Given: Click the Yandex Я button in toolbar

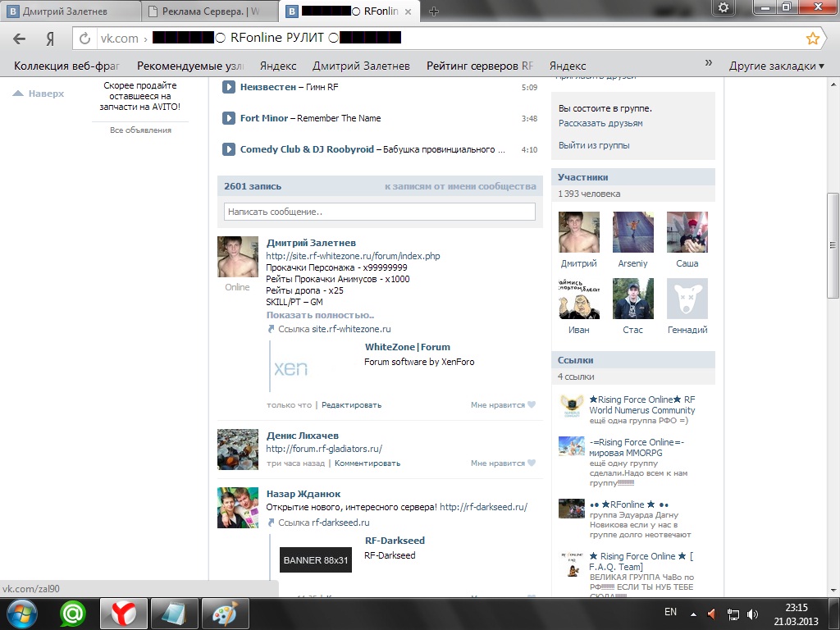Looking at the screenshot, I should [50, 39].
